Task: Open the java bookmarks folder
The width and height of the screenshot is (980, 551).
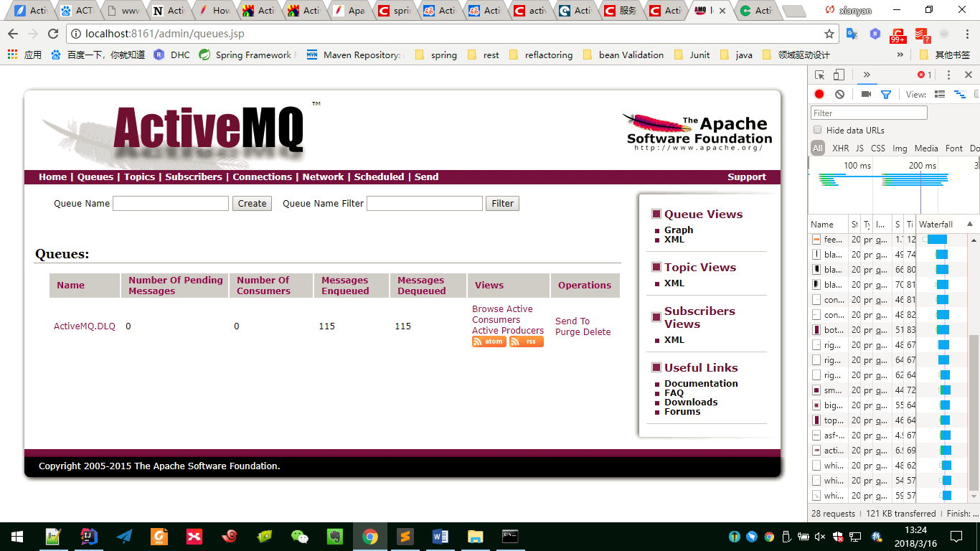Action: [x=736, y=55]
